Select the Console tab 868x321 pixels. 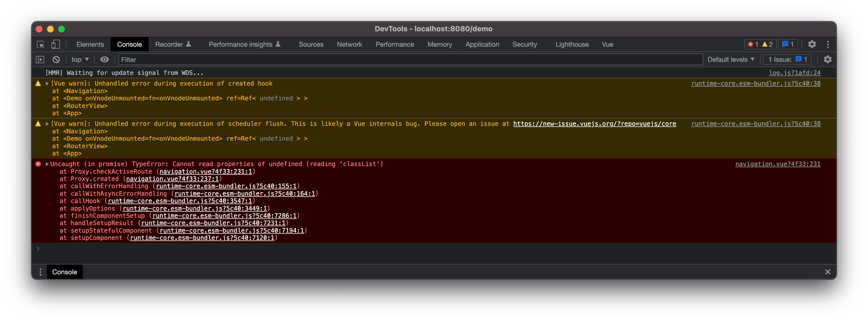coord(129,44)
